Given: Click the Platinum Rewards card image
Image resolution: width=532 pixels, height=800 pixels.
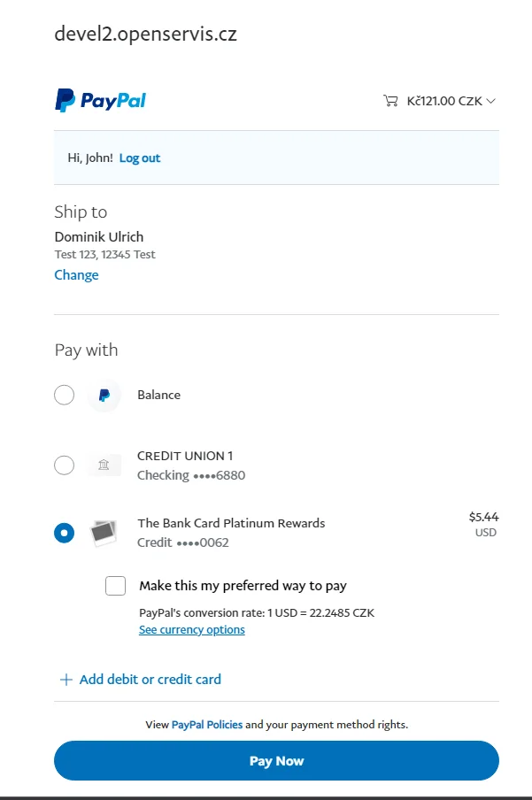Looking at the screenshot, I should point(104,533).
